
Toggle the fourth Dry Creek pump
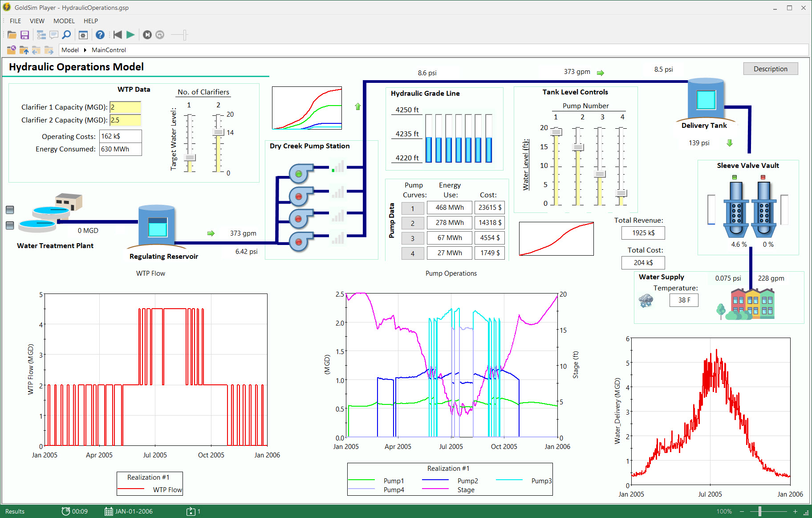(299, 242)
